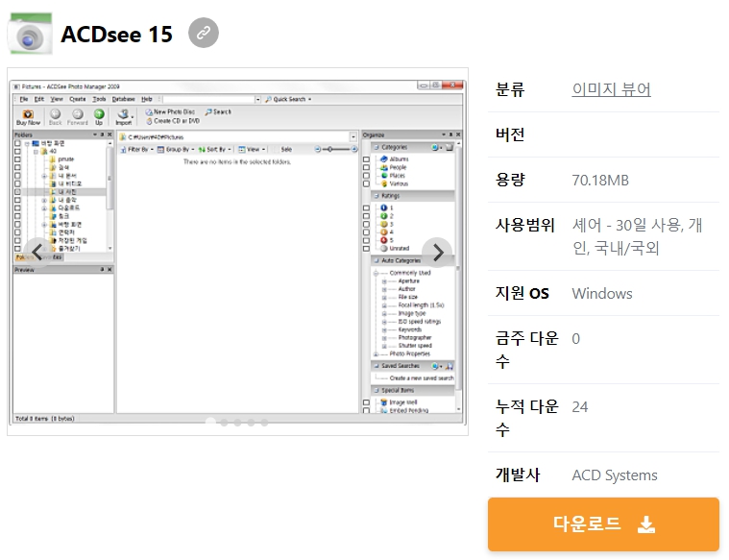The image size is (729, 560).
Task: Click the green Up icon in ACDSee toolbar
Action: 99,114
